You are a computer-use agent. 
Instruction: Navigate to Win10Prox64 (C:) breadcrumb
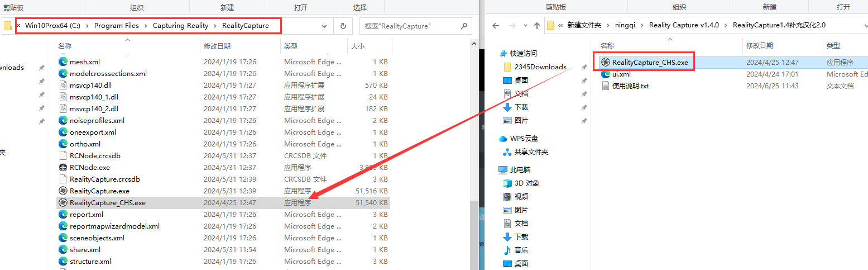54,26
